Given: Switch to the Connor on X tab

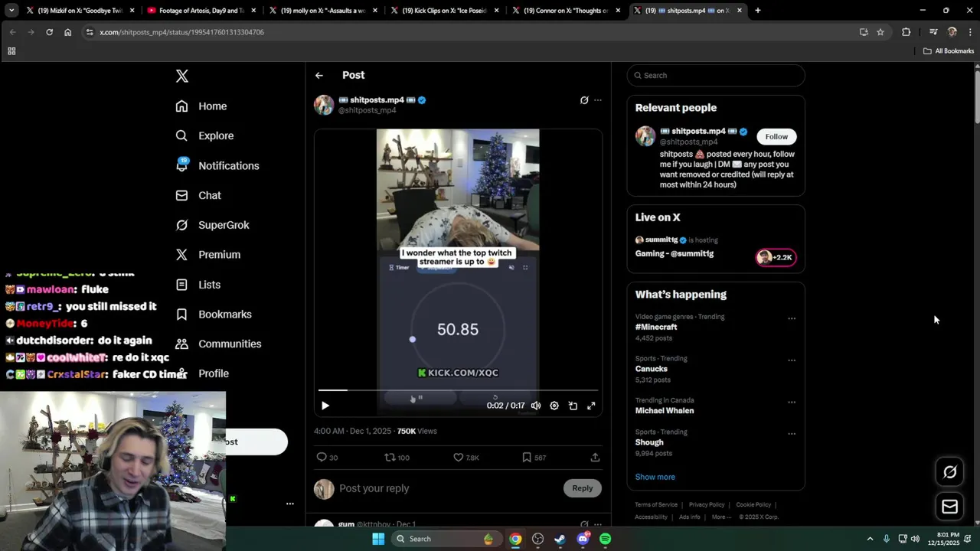Looking at the screenshot, I should tap(566, 11).
